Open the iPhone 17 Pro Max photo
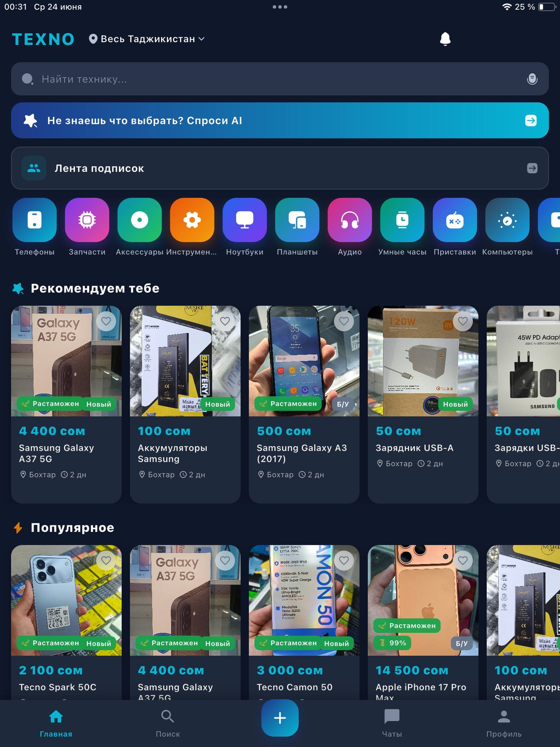This screenshot has width=560, height=747. [423, 600]
